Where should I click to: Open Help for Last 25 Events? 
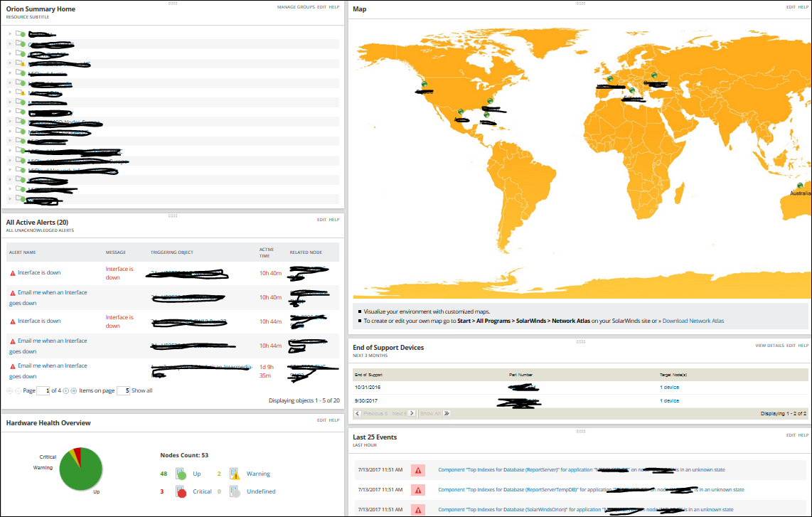pos(803,435)
